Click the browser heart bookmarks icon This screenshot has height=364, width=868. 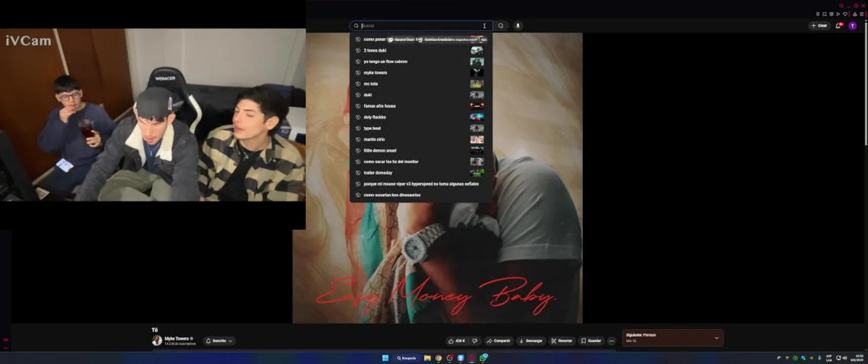point(845,14)
